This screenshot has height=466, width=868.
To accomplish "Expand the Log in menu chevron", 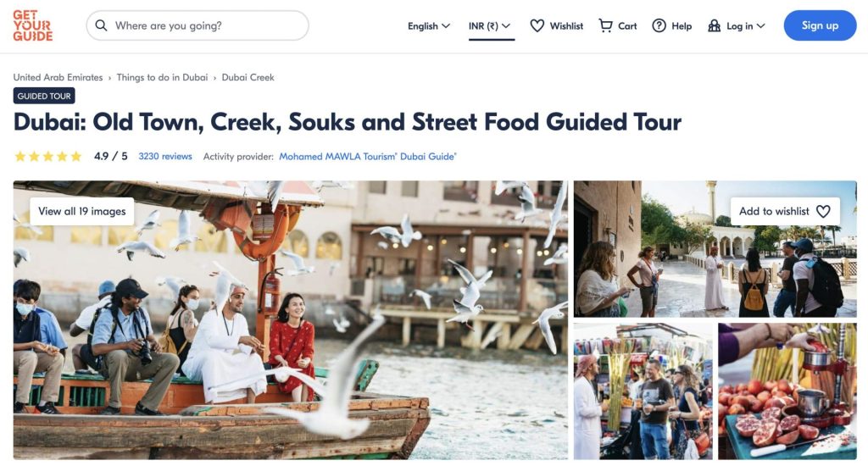I will click(x=760, y=26).
